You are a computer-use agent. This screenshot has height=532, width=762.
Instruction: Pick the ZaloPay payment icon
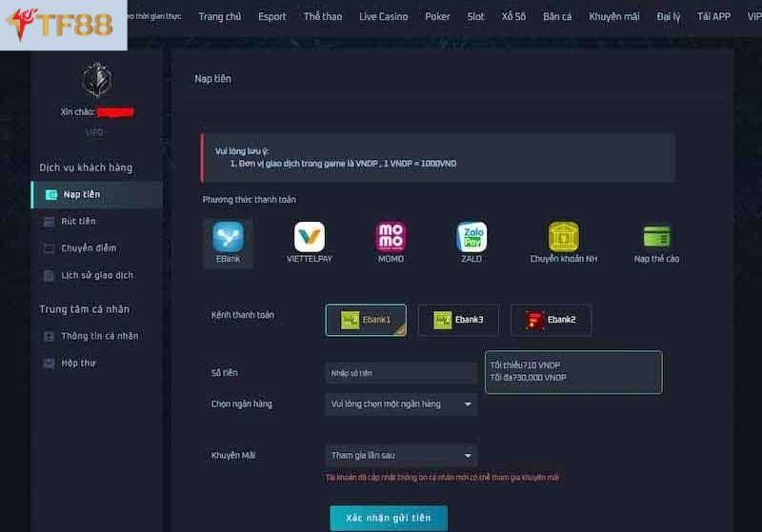[471, 236]
